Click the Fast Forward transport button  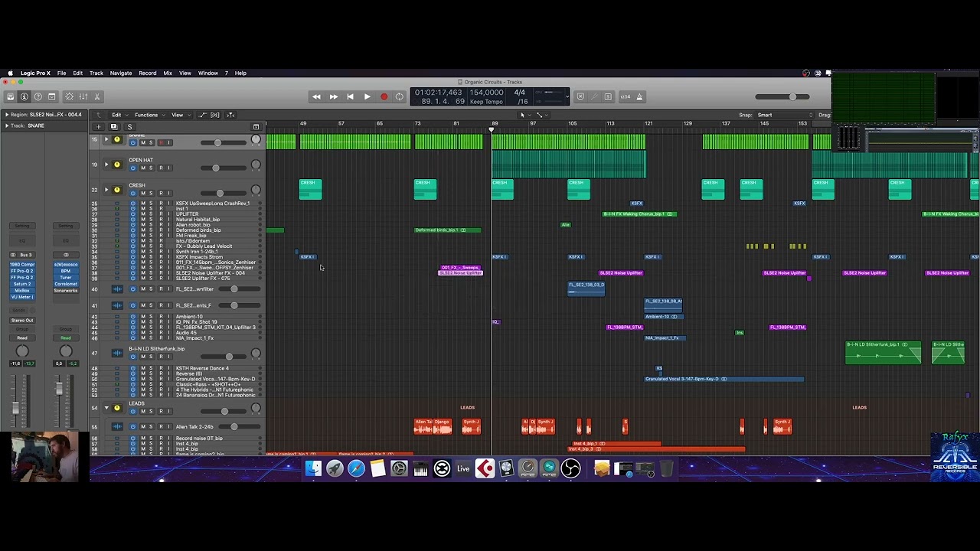333,96
